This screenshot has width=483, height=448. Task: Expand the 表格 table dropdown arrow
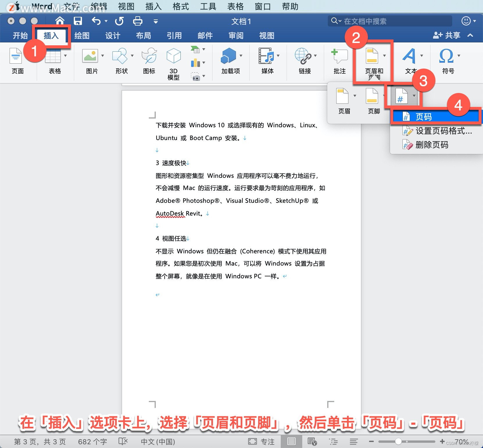point(65,55)
